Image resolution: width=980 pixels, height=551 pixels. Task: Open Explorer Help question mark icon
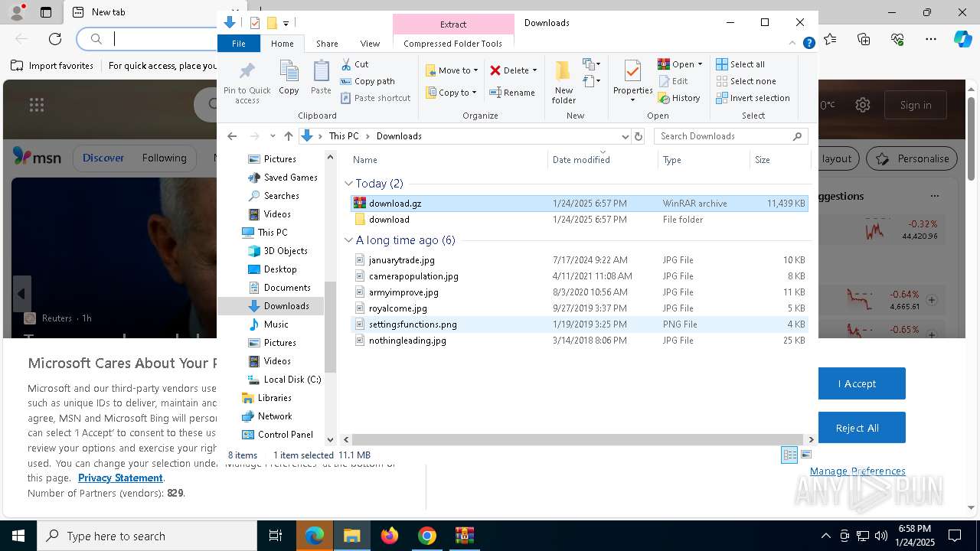pyautogui.click(x=808, y=44)
